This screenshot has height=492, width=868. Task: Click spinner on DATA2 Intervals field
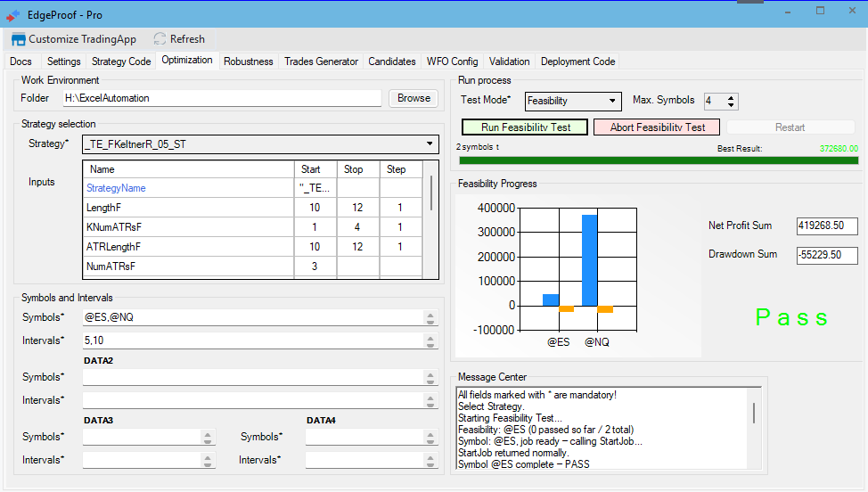(430, 401)
